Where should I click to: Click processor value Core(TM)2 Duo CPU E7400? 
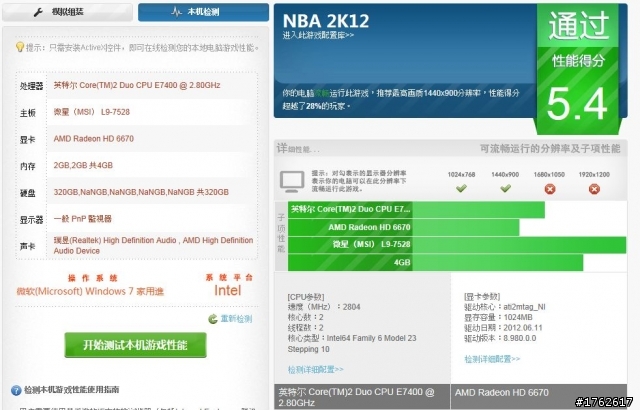tap(137, 85)
